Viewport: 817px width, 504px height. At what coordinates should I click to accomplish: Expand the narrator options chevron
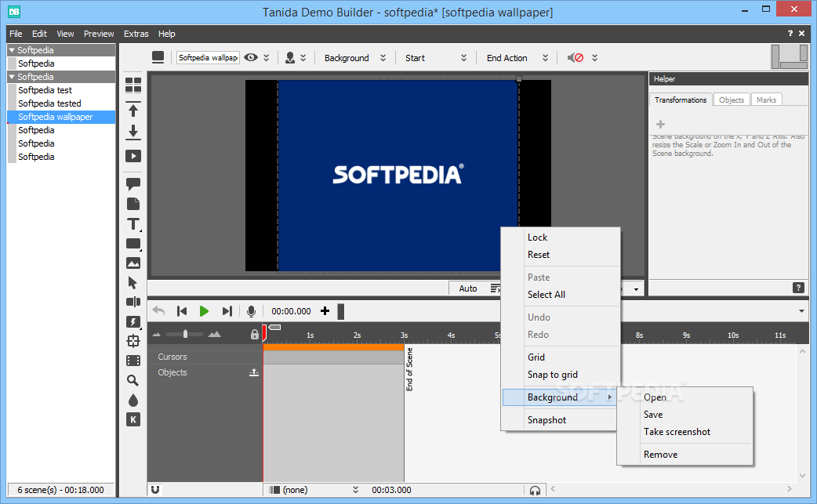tap(303, 58)
